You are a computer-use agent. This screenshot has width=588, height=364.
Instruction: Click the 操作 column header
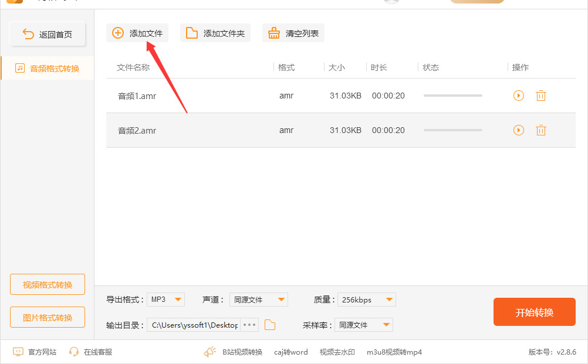[520, 67]
